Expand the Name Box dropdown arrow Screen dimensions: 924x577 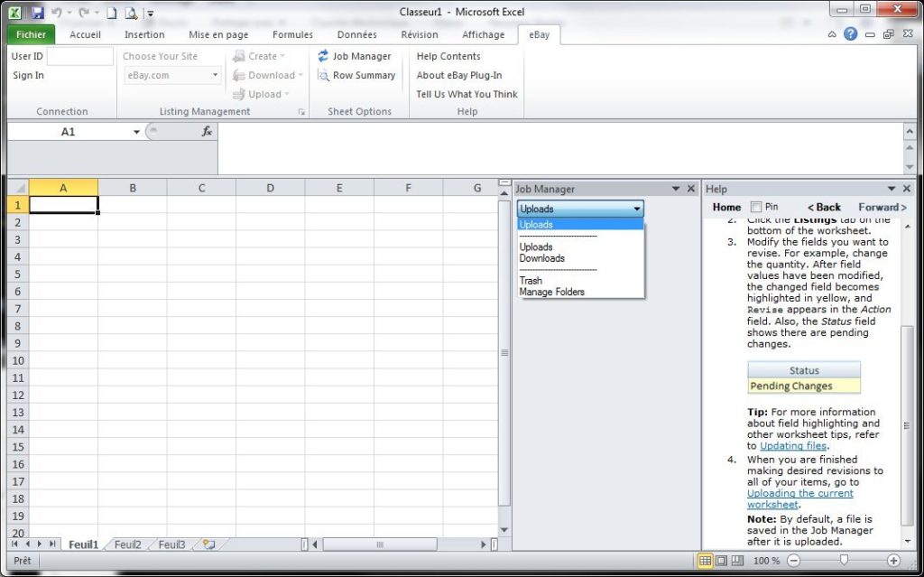click(x=136, y=132)
